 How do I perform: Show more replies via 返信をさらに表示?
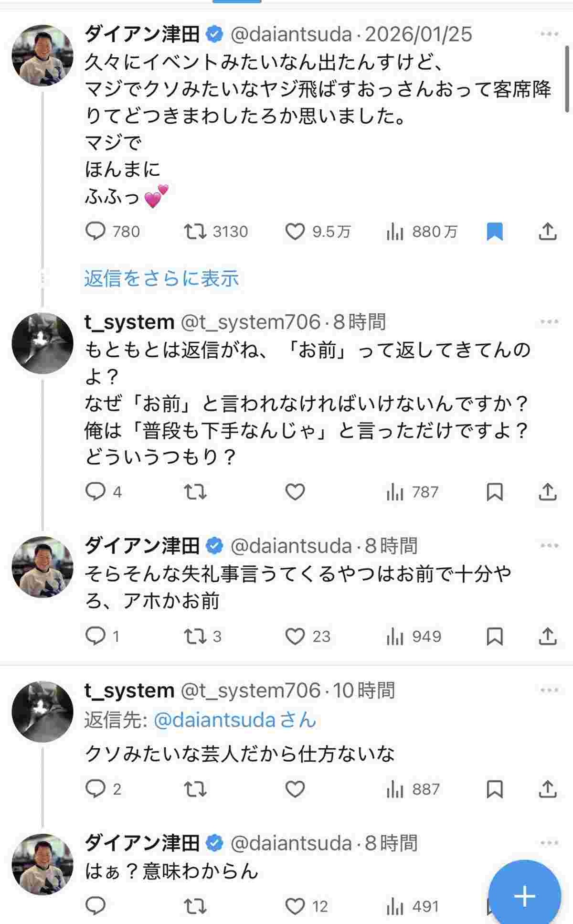point(161,278)
